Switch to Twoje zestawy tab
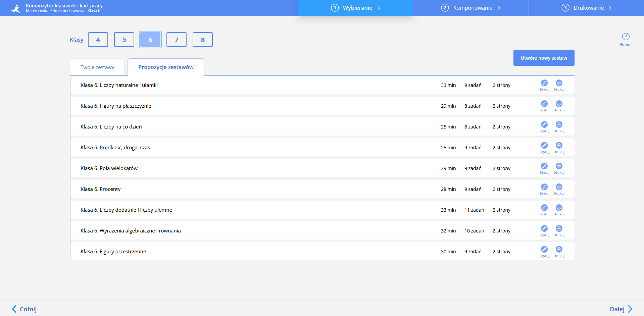 pos(97,67)
